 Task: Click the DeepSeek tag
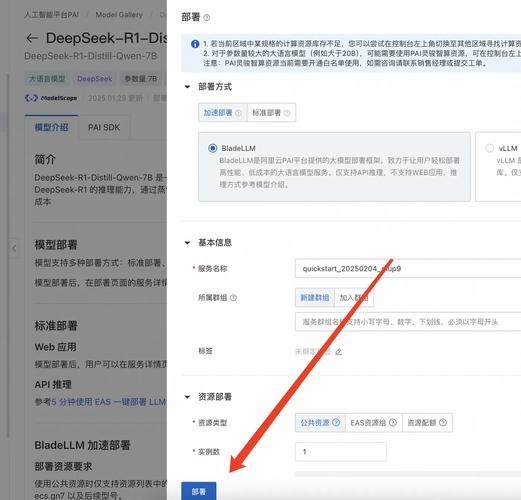[x=95, y=79]
